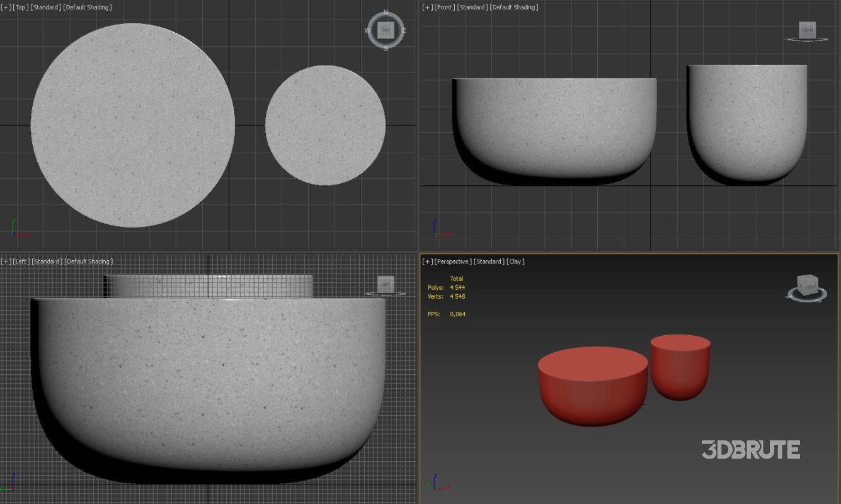
Task: Click the FRONT ViewCube in the Front viewport
Action: [x=807, y=30]
